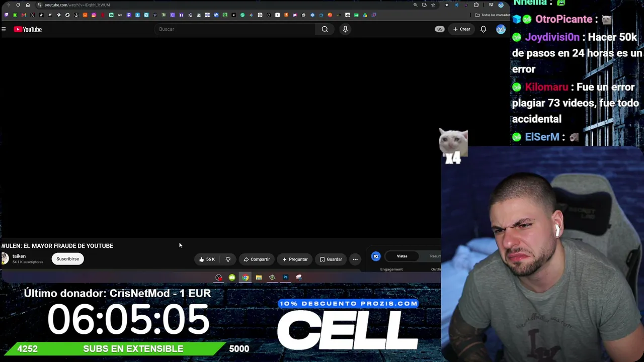Click the '54,1 K suscriptores' count
This screenshot has height=362, width=644.
pyautogui.click(x=28, y=262)
